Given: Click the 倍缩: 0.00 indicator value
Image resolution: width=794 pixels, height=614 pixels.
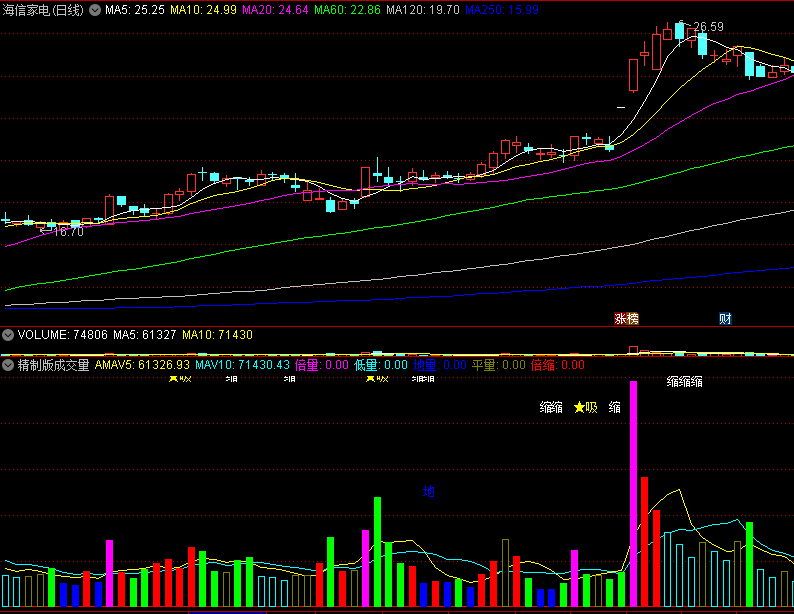Looking at the screenshot, I should (558, 365).
